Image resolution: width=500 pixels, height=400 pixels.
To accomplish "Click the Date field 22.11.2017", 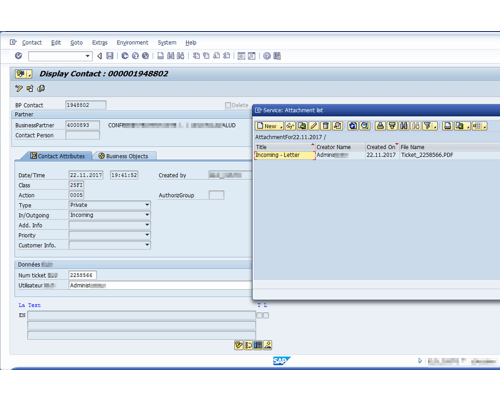I will tap(86, 175).
